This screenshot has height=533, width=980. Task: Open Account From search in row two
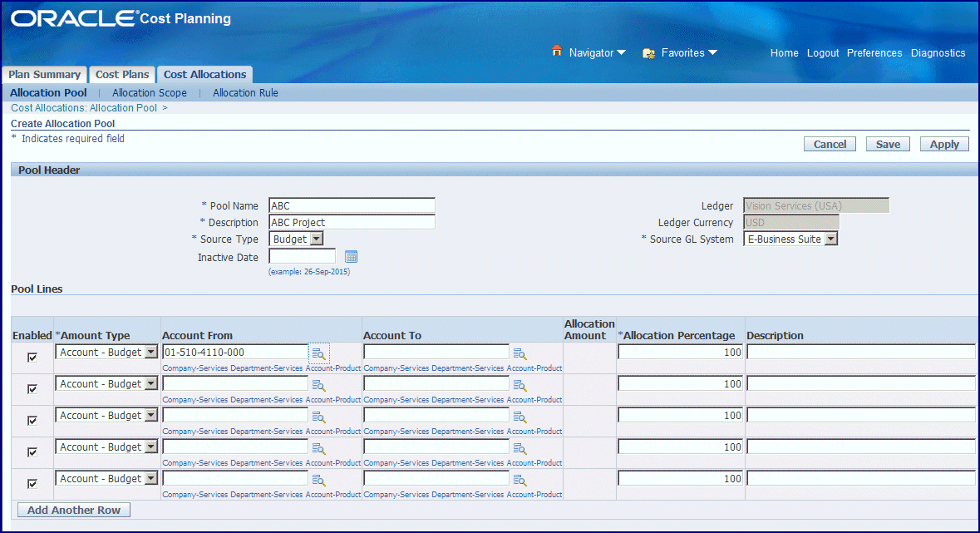[x=318, y=385]
